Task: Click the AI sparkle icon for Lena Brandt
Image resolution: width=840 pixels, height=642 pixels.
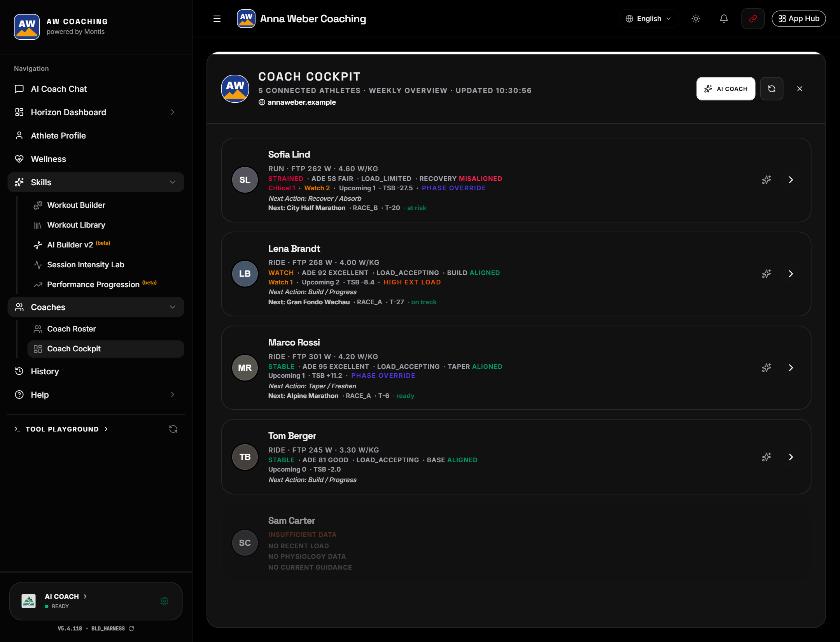Action: (x=766, y=274)
